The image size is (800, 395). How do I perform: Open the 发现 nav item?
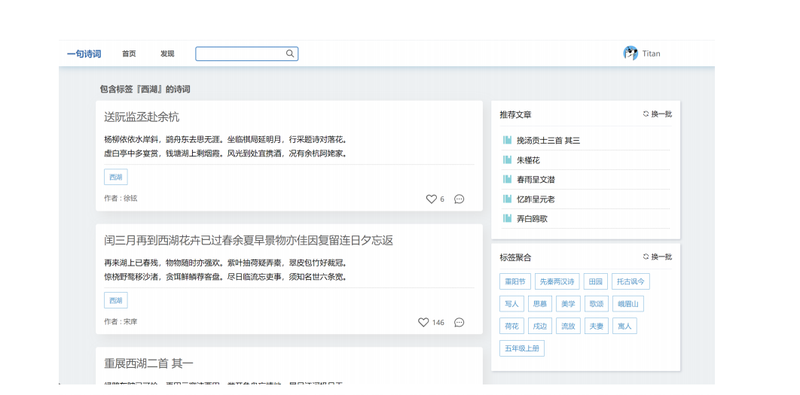167,54
